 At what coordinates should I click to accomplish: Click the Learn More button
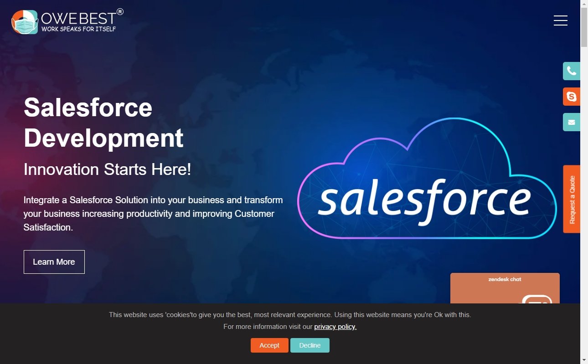54,262
